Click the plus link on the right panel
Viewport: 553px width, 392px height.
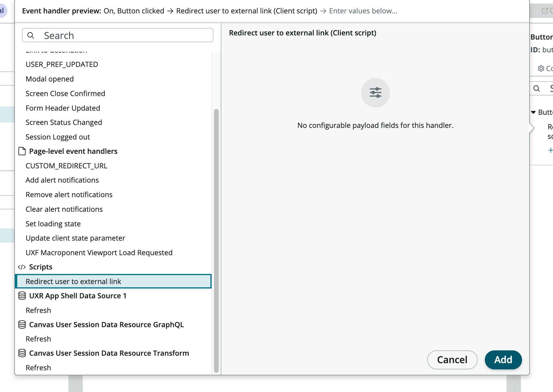pos(550,150)
